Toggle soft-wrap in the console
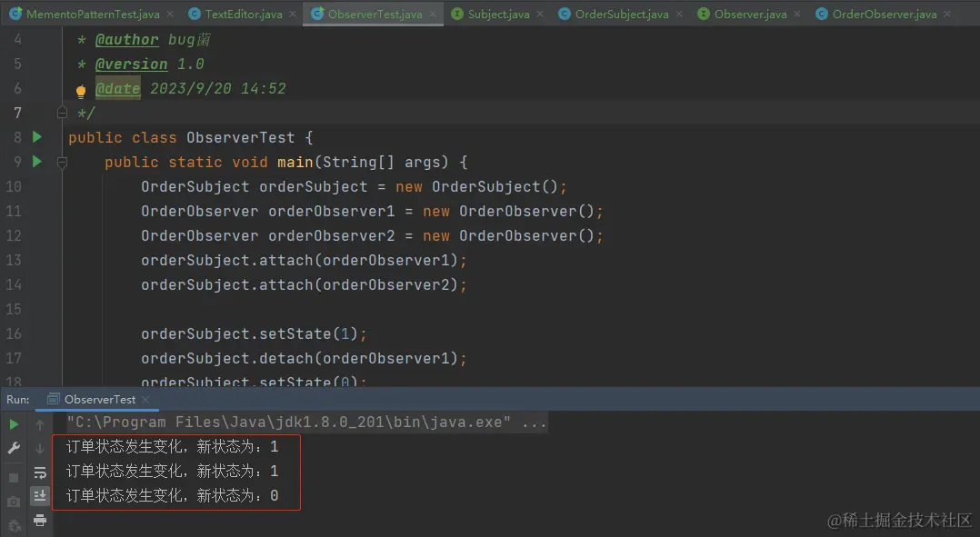The image size is (980, 537). click(40, 472)
